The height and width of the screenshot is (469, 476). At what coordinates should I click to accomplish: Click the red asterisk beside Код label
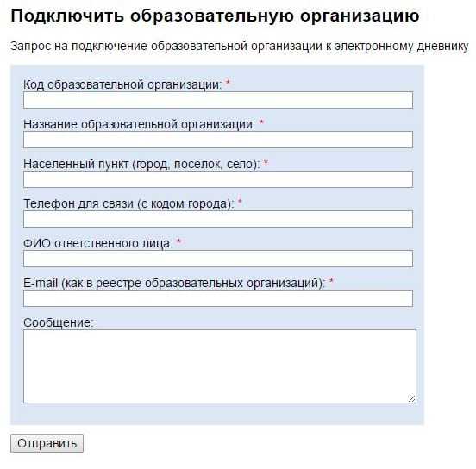228,82
